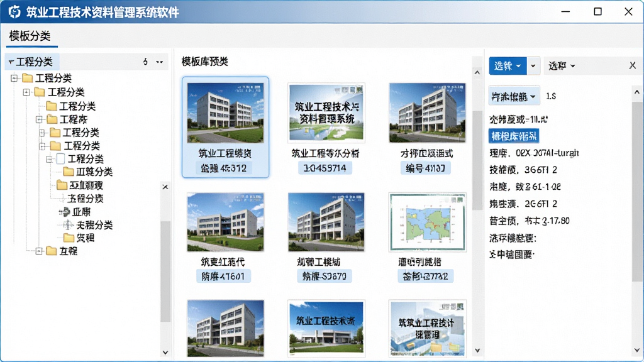Click the small X beside the tree scrollbar

[165, 187]
